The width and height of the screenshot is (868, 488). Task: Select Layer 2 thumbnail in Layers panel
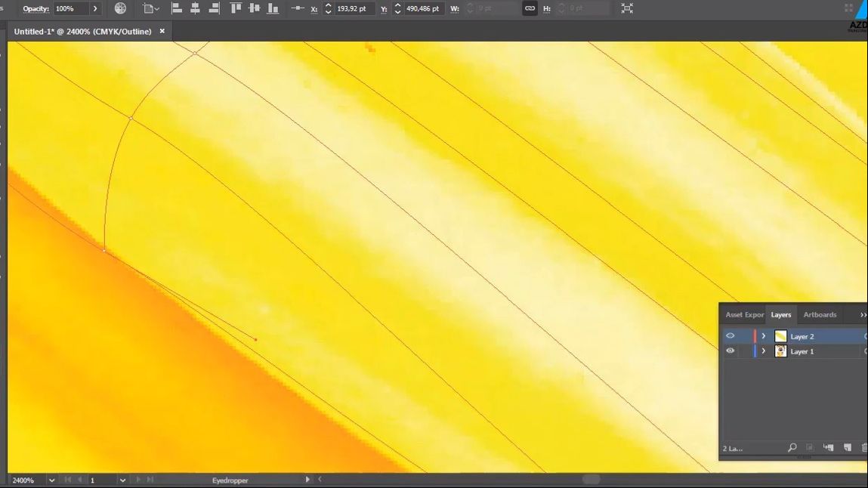click(780, 336)
